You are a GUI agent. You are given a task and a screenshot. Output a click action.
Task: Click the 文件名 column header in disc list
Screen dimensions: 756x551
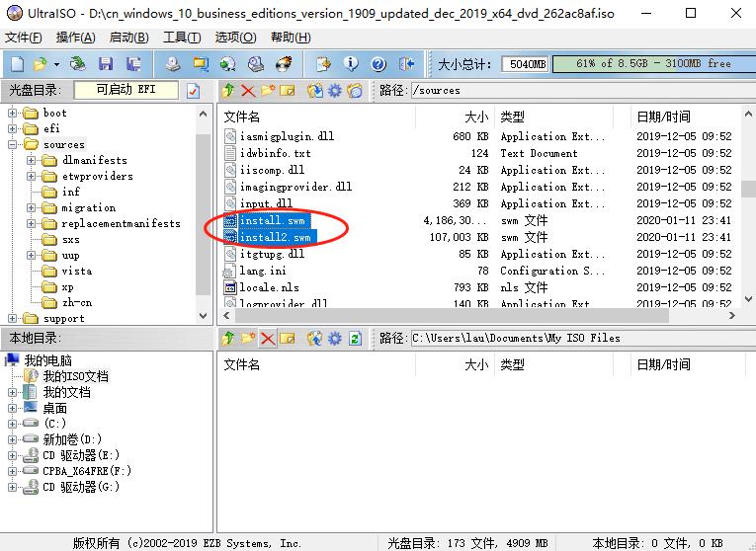(x=316, y=117)
